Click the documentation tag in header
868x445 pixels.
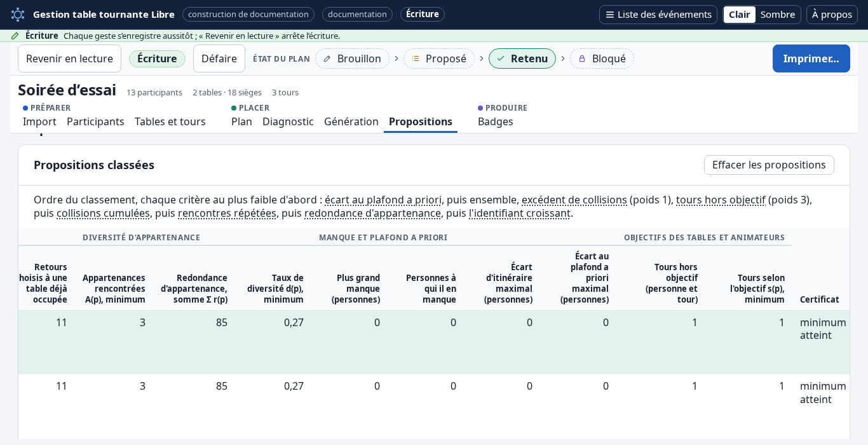tap(357, 15)
